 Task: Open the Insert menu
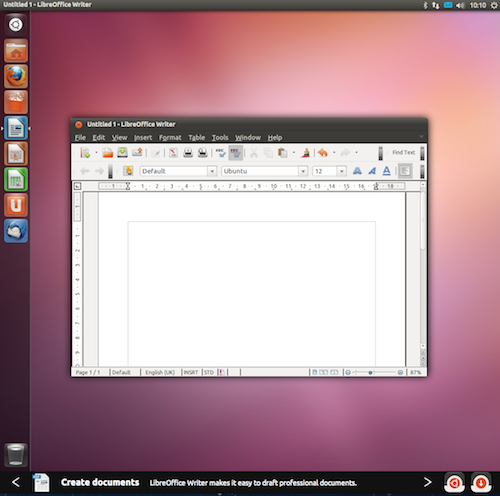point(143,137)
